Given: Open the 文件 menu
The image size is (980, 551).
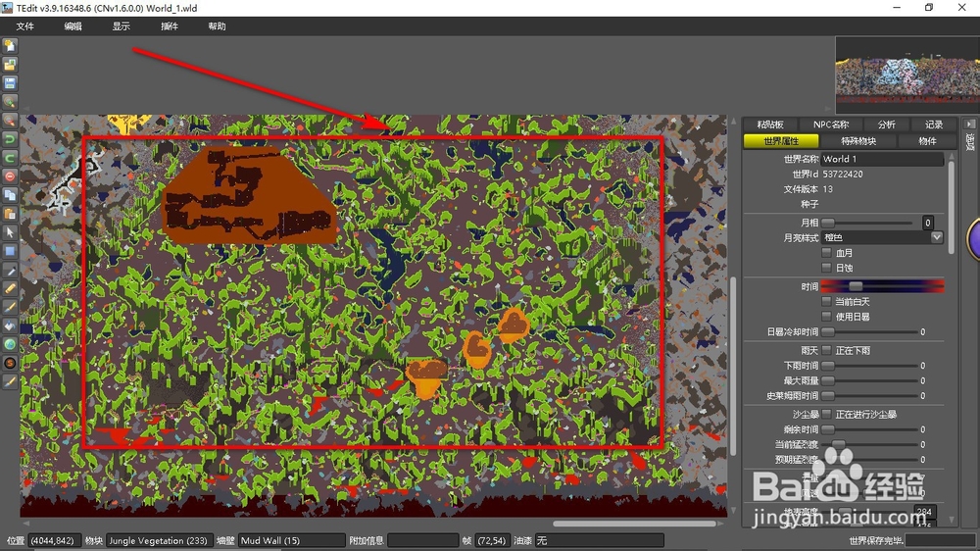Looking at the screenshot, I should 25,26.
